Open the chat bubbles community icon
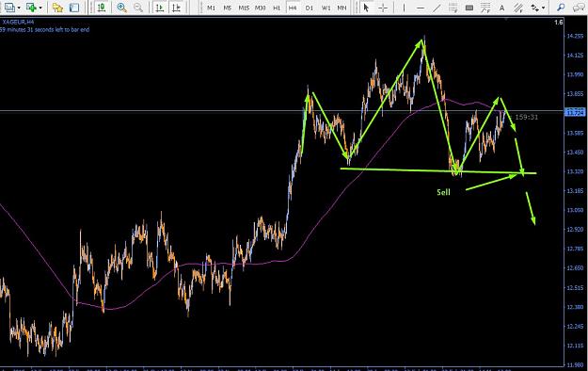The image size is (588, 371). [x=579, y=8]
